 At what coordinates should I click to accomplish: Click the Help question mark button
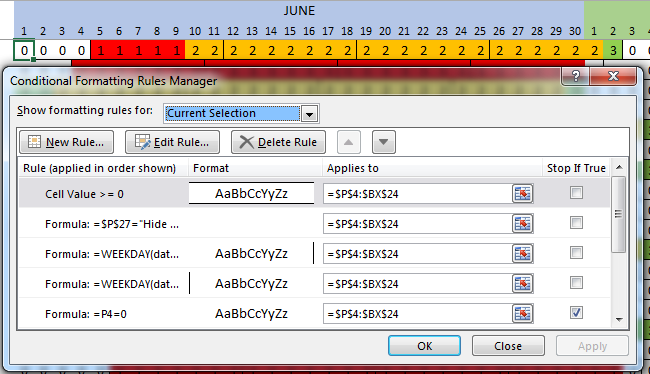coord(575,76)
